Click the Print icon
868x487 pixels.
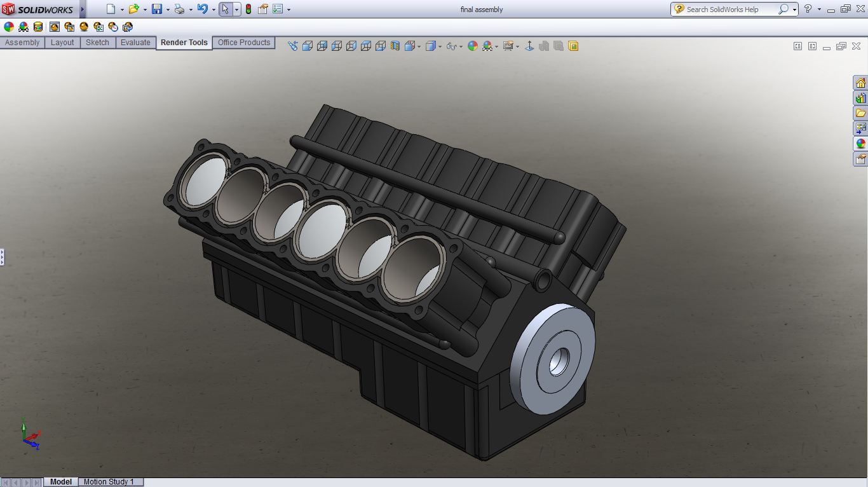point(180,9)
